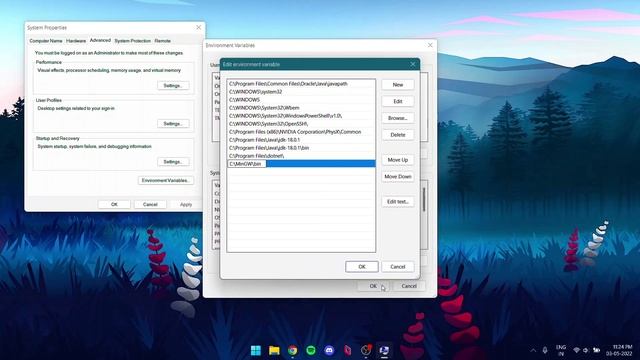Select the C:\WINDOWS\system32 entry

(x=301, y=92)
